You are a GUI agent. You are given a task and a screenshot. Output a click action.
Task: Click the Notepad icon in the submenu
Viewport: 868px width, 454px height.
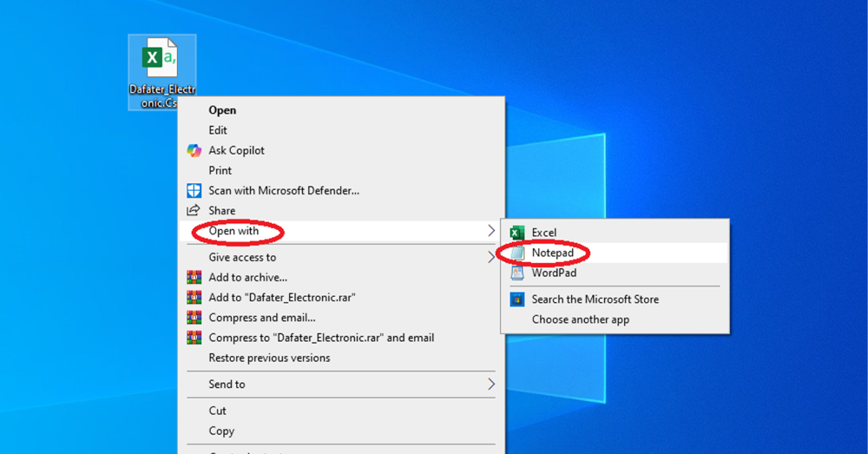517,253
